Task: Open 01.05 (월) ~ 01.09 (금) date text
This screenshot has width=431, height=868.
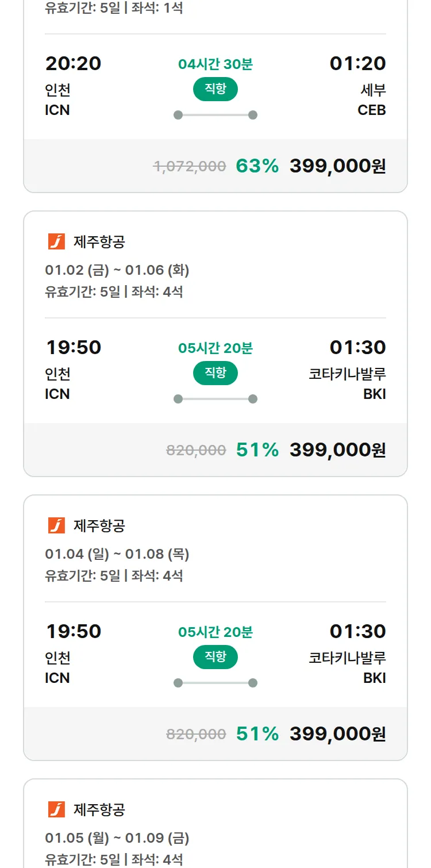Action: pyautogui.click(x=117, y=838)
